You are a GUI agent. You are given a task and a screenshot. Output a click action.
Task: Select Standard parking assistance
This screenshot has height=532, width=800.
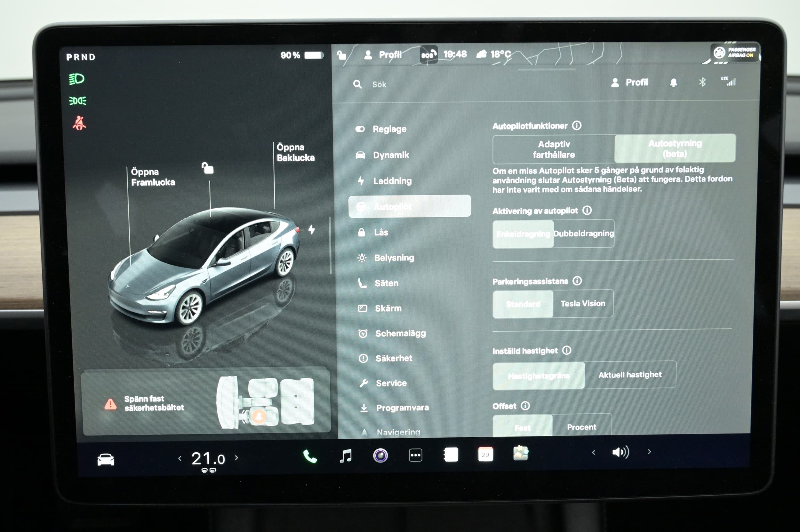(523, 304)
